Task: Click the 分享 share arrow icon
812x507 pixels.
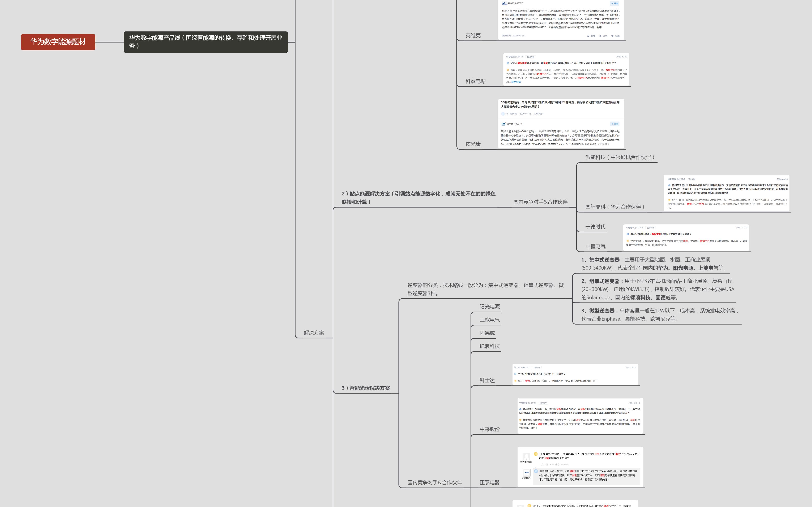Action: click(x=600, y=36)
